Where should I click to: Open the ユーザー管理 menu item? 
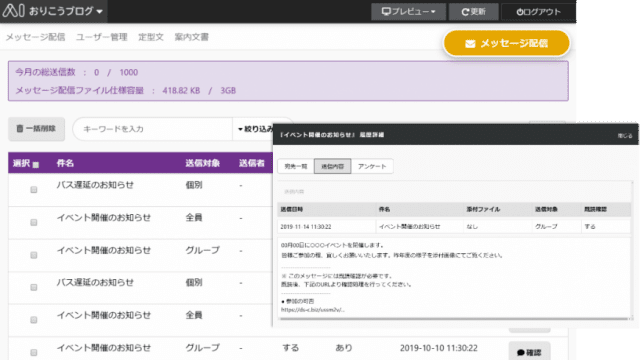coord(102,37)
